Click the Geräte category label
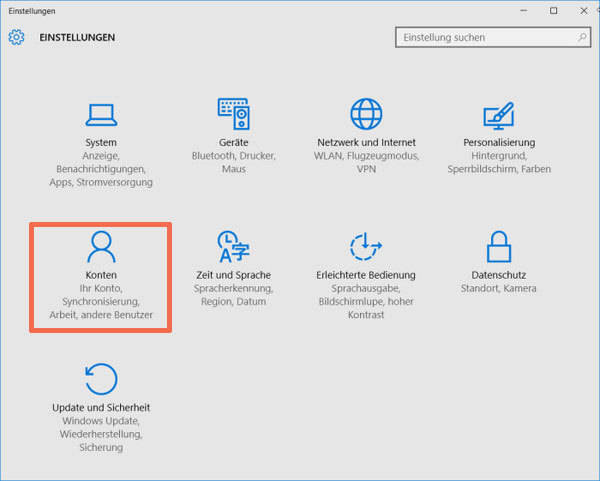Screen dimensions: 600x481 pyautogui.click(x=233, y=142)
